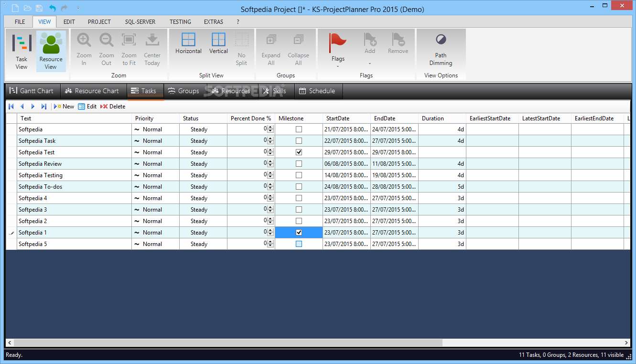Open the TESTING ribbon tab
This screenshot has width=636, height=364.
(x=180, y=22)
